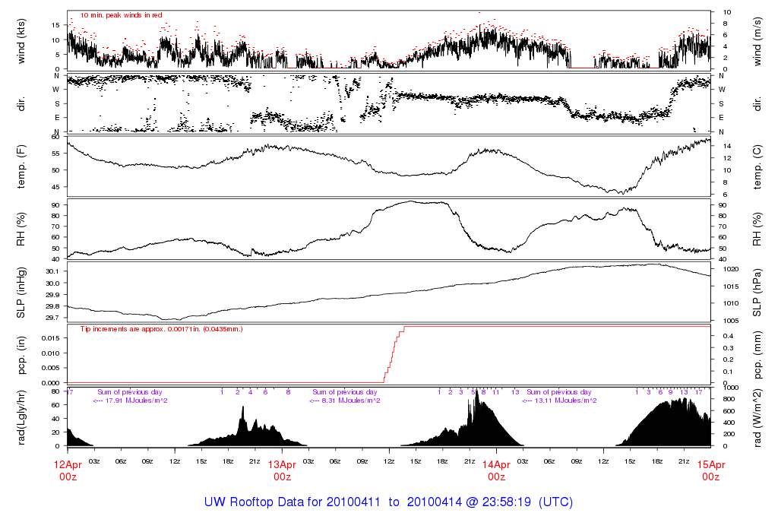Click the '(UTC)' text in the title

(x=555, y=502)
